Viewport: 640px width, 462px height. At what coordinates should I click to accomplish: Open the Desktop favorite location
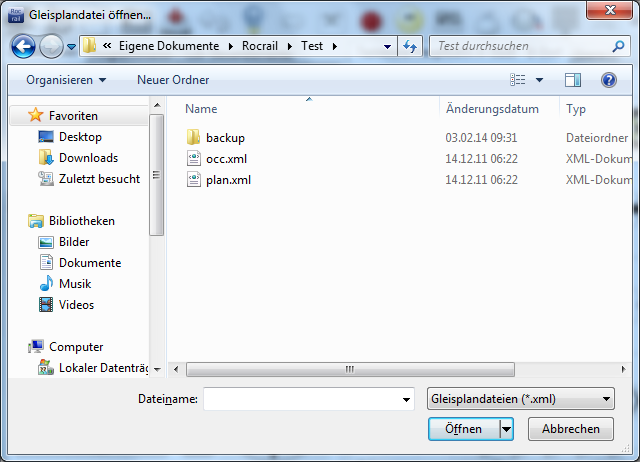pos(80,137)
